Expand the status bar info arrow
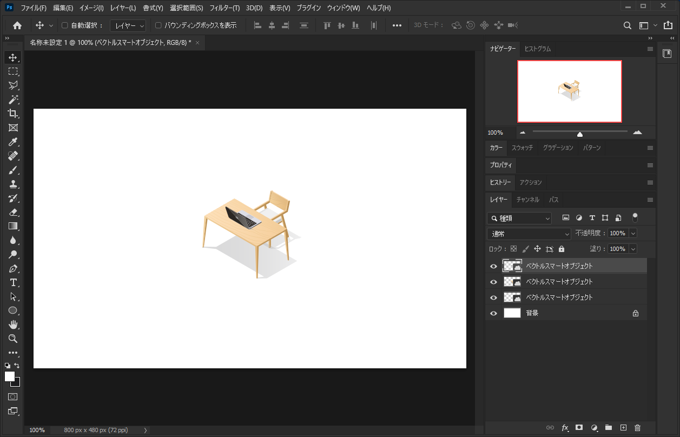This screenshot has width=680, height=437. coord(145,430)
